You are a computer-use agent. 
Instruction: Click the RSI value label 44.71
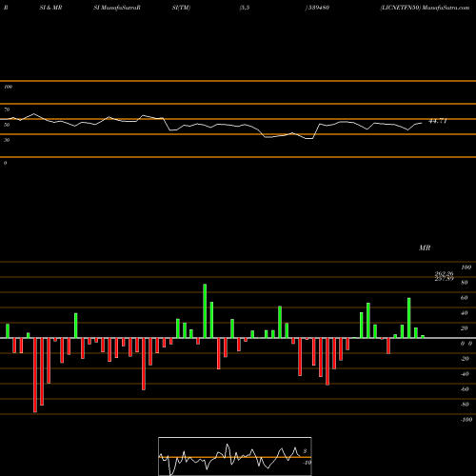click(x=438, y=121)
